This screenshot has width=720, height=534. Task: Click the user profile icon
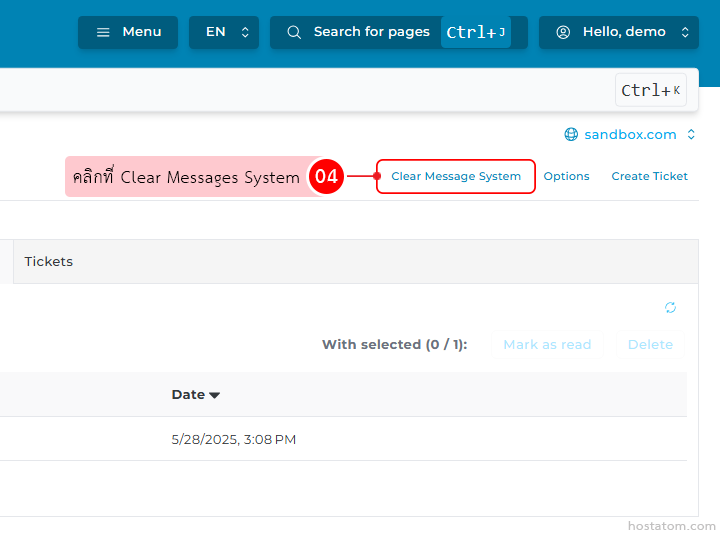[x=563, y=32]
